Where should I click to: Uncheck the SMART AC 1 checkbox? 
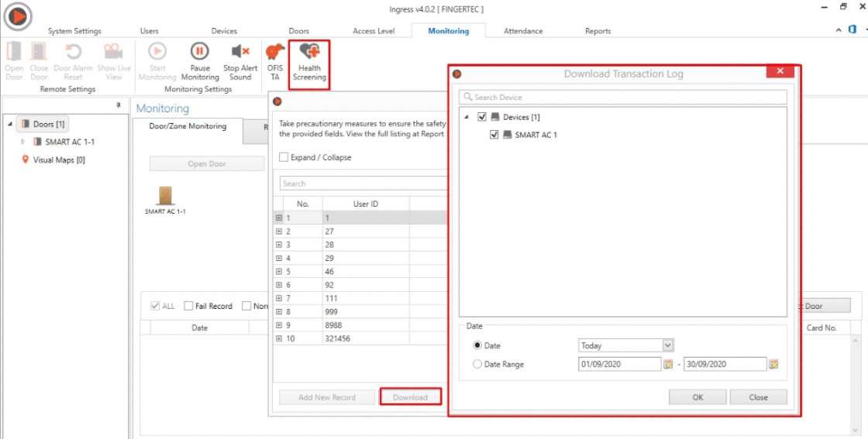(x=494, y=135)
